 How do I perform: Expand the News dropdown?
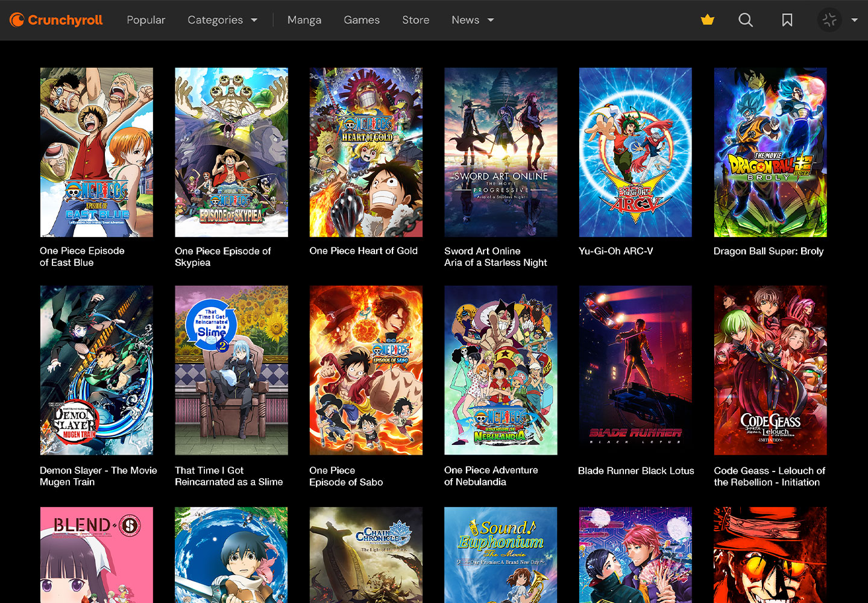pyautogui.click(x=473, y=20)
